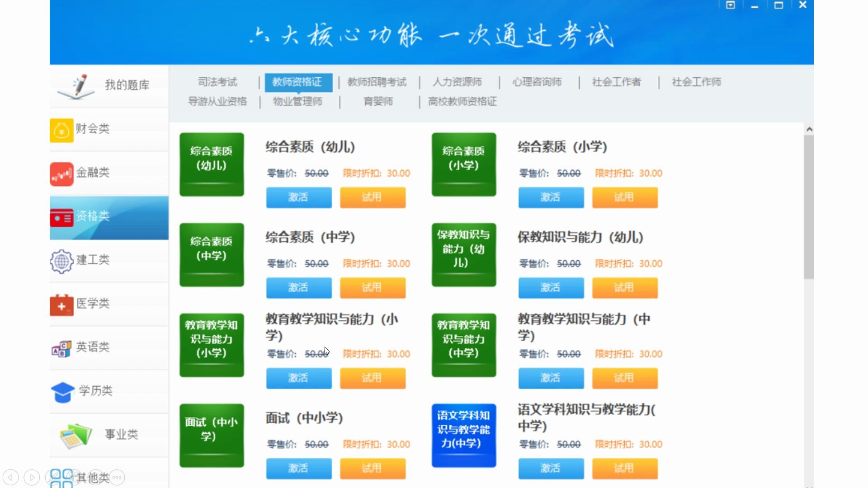This screenshot has height=488, width=868.
Task: Click 激活 for 保教知识与能力（幼儿）
Action: 551,288
